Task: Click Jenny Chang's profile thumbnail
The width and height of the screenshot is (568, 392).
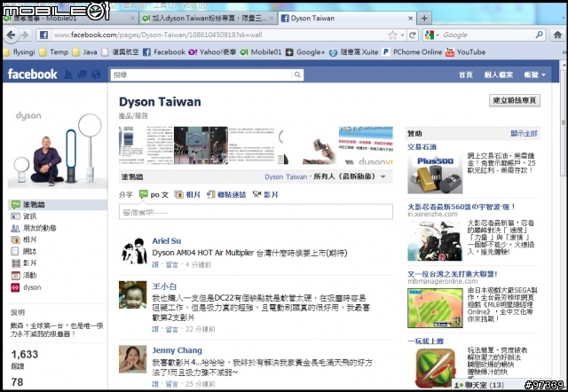Action: click(x=132, y=359)
